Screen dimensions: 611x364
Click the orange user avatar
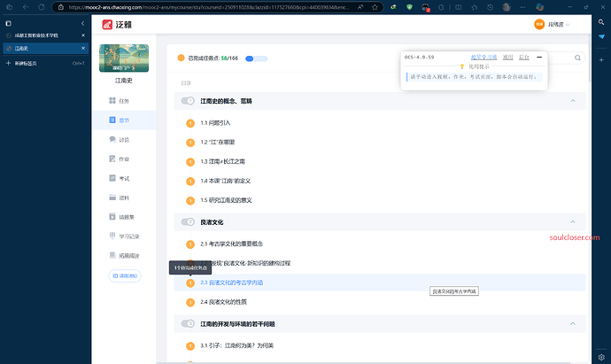[x=539, y=24]
